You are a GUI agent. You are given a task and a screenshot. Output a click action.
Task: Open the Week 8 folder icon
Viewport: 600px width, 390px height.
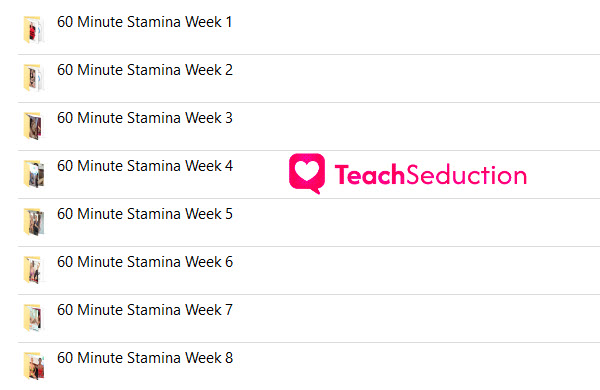pyautogui.click(x=34, y=366)
